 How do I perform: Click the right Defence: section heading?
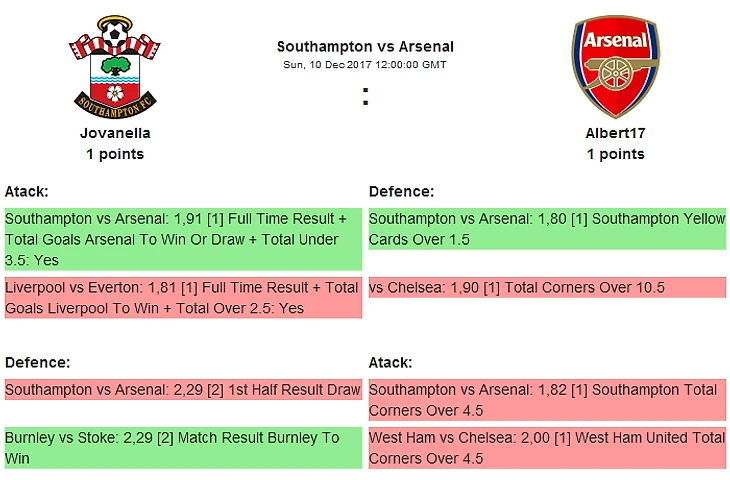(x=401, y=191)
